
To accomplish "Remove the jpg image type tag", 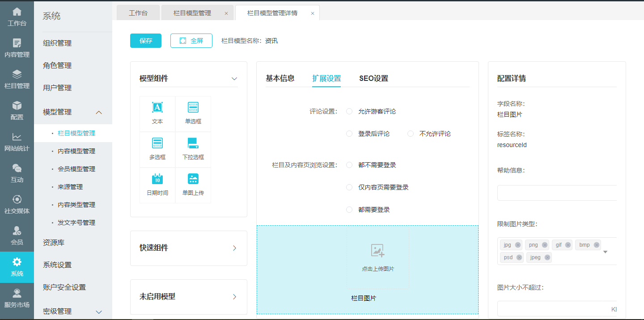I will coord(518,245).
